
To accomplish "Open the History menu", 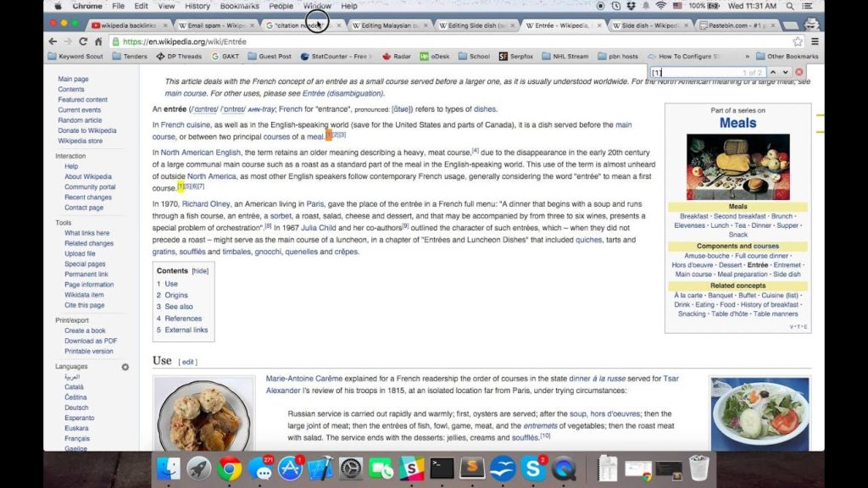I will tap(197, 6).
